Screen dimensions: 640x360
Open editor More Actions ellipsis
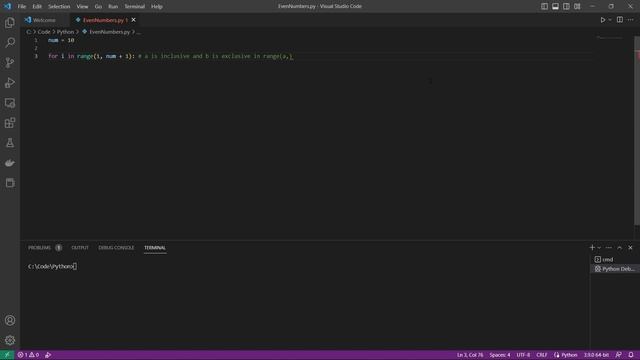pos(631,20)
